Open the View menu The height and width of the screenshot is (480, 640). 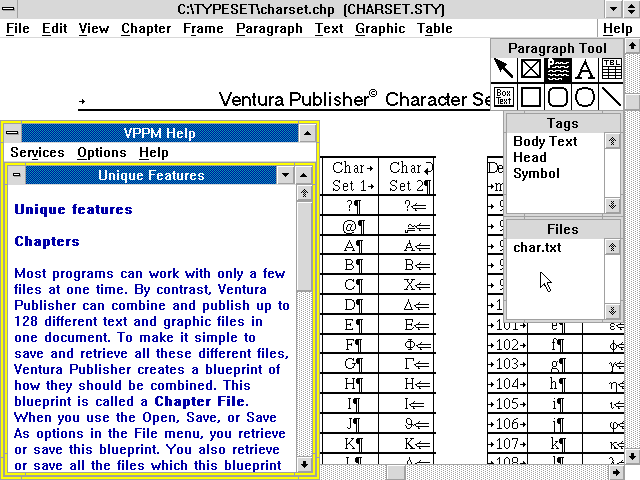[94, 29]
